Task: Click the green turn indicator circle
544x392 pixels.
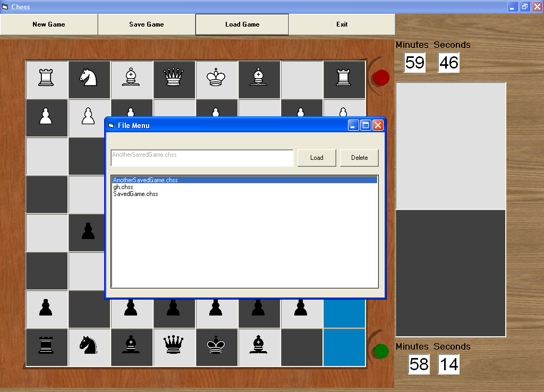Action: (x=381, y=351)
